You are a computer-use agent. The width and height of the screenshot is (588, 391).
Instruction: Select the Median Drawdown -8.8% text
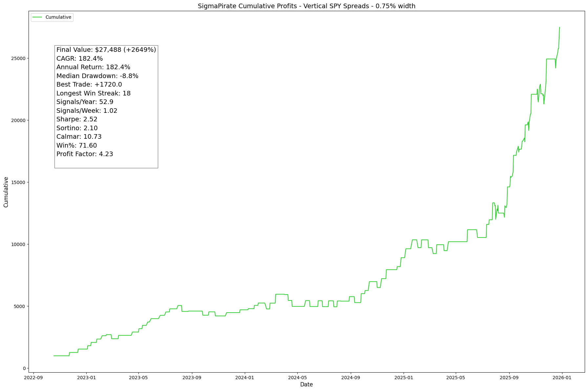click(97, 76)
